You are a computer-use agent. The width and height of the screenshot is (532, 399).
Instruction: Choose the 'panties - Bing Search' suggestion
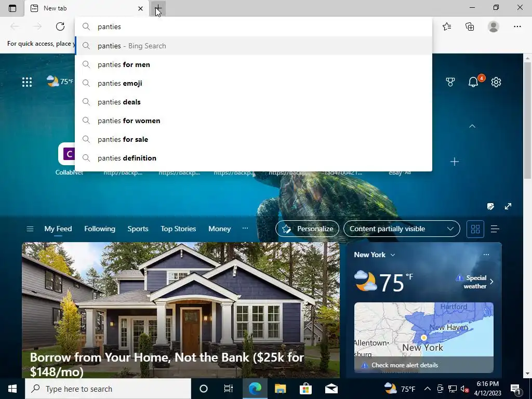pos(254,46)
